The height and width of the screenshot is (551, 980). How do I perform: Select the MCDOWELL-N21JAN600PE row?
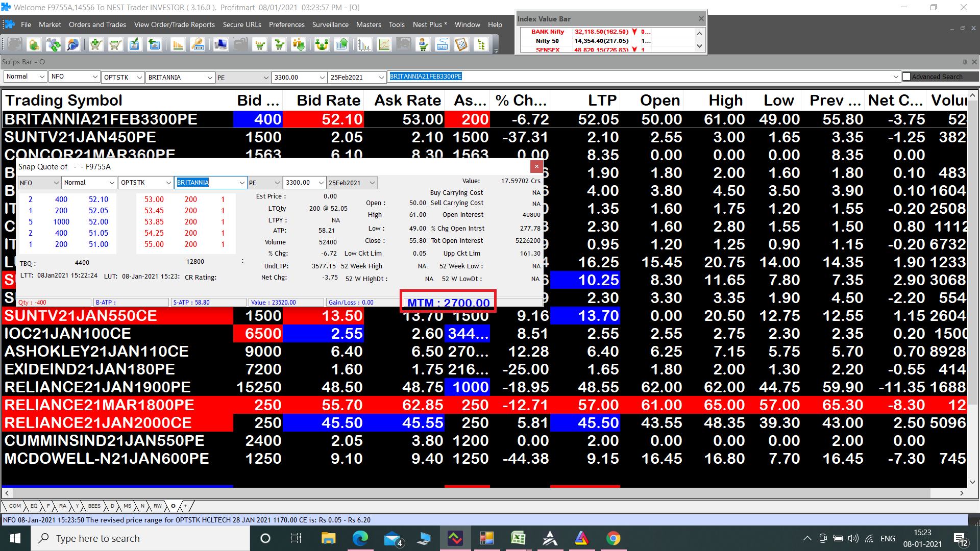[485, 459]
